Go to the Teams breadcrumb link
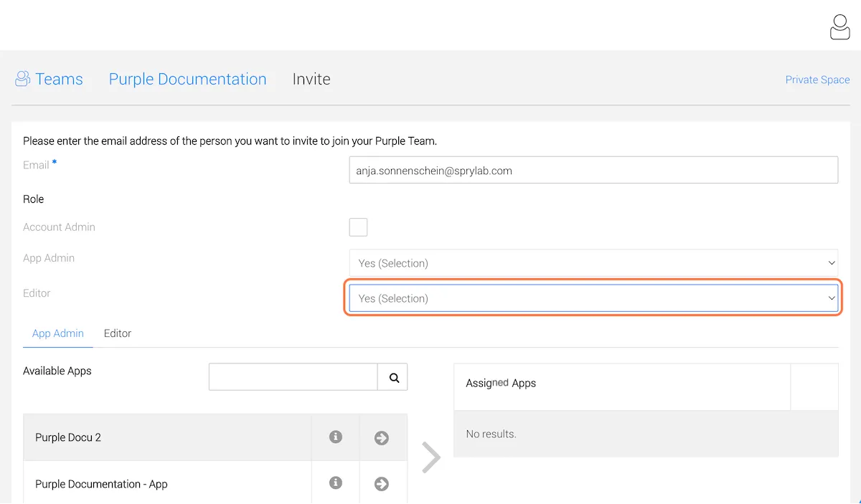This screenshot has height=504, width=861. tap(49, 79)
